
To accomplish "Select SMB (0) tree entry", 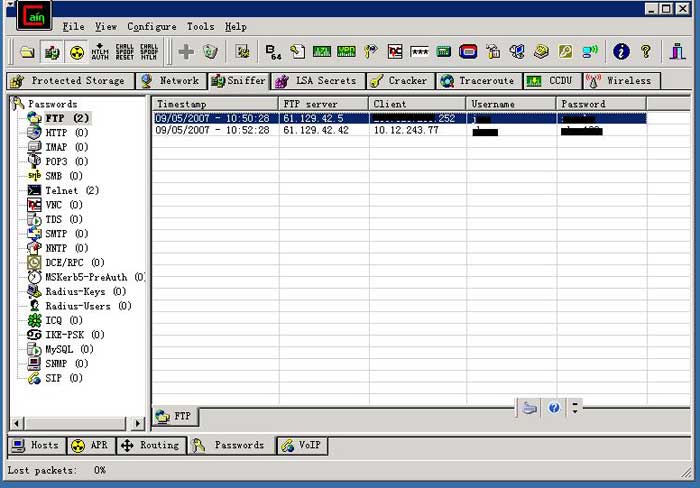I will click(x=64, y=176).
